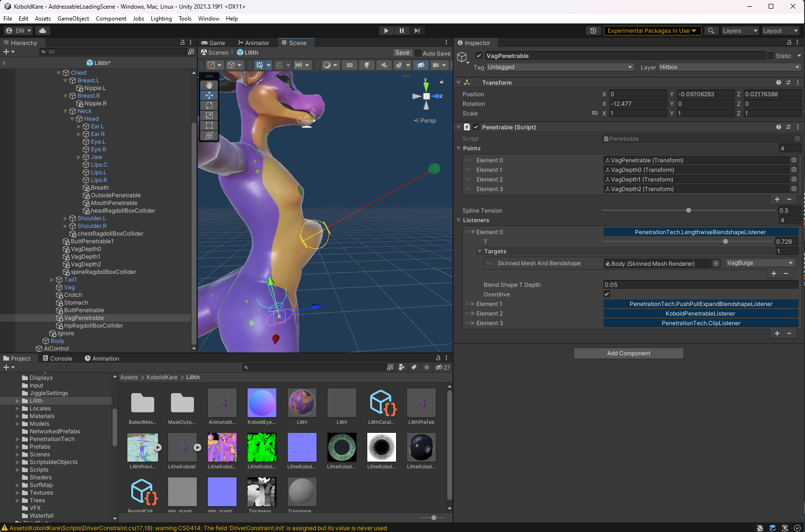Open Transform component help icon
Viewport: 805px width, 532px height.
tap(779, 83)
